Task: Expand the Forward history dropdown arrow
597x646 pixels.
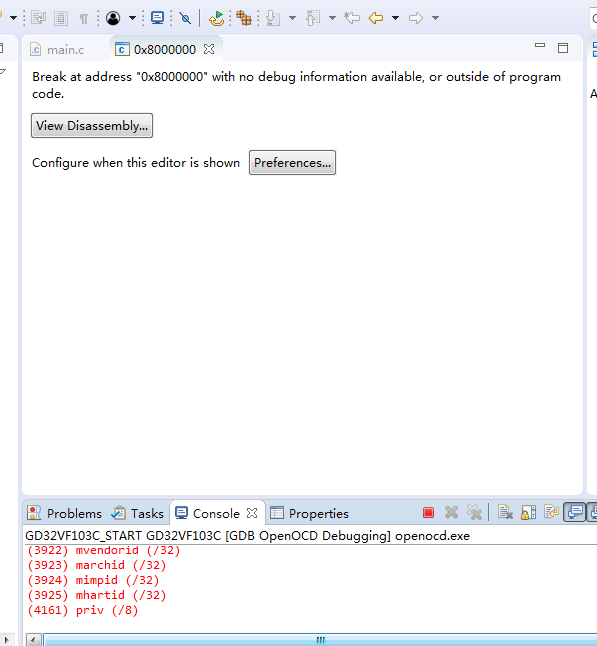Action: [435, 18]
